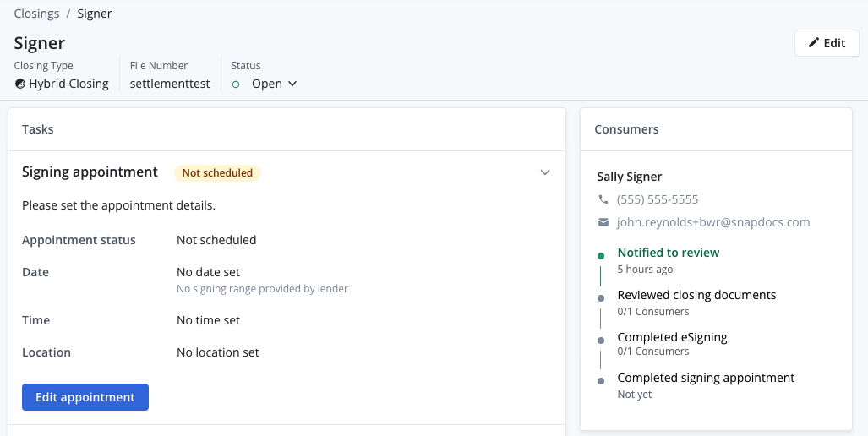Click the File Number label
Image resolution: width=868 pixels, height=436 pixels.
(159, 66)
